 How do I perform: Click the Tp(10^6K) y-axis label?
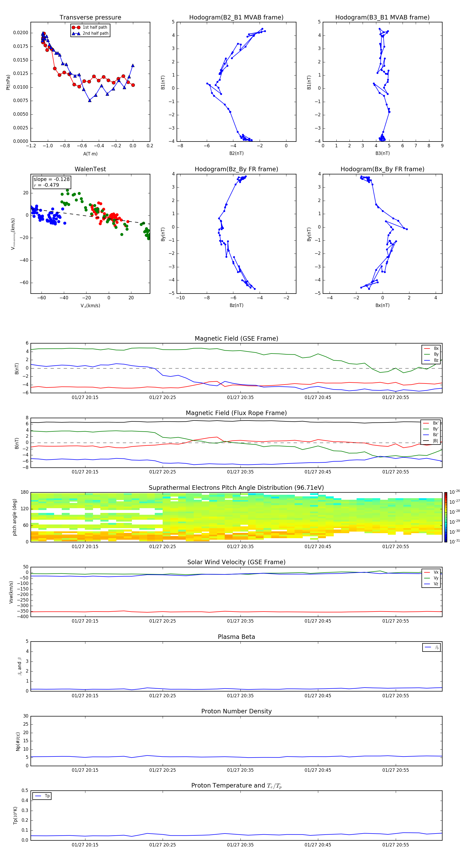click(x=16, y=815)
